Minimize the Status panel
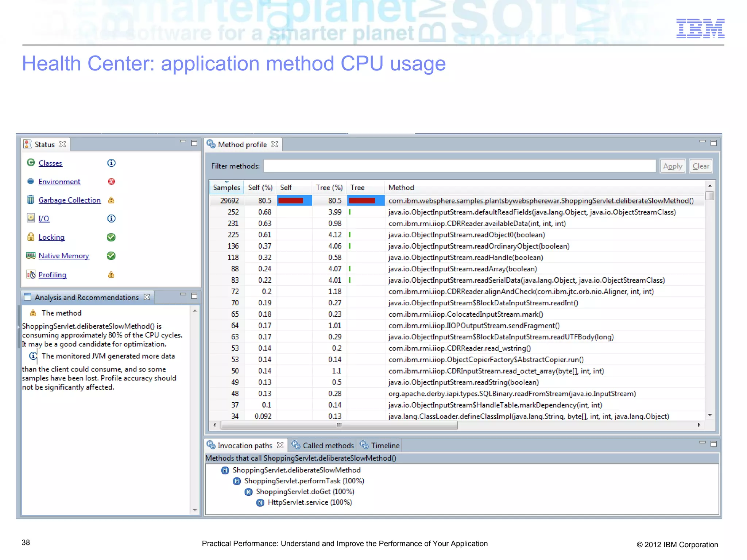Image resolution: width=747 pixels, height=560 pixels. tap(183, 142)
